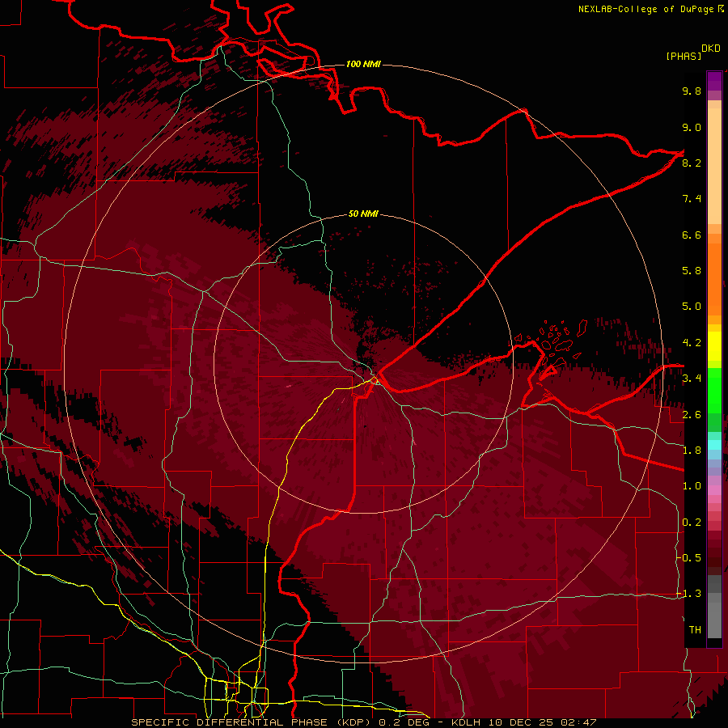Click the 100 NMI range ring label
This screenshot has height=728, width=728.
point(363,64)
